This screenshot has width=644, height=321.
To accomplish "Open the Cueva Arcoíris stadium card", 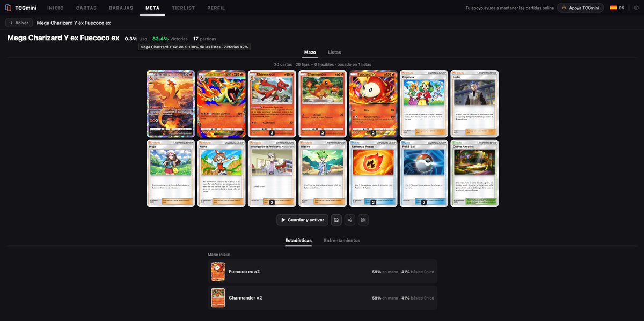I will click(474, 173).
